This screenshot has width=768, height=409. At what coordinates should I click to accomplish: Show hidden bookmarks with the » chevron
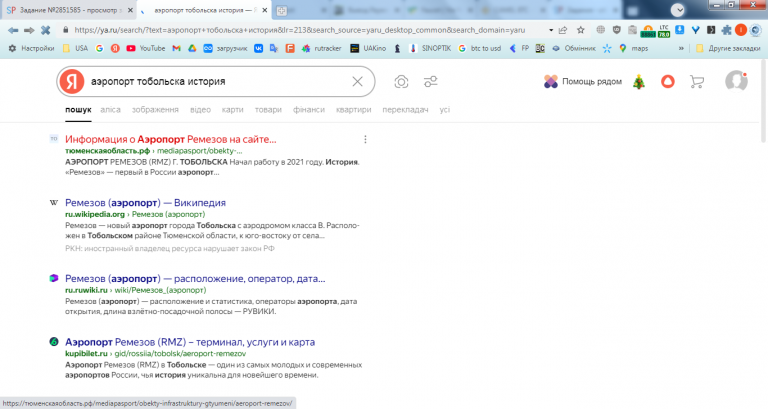click(x=681, y=48)
